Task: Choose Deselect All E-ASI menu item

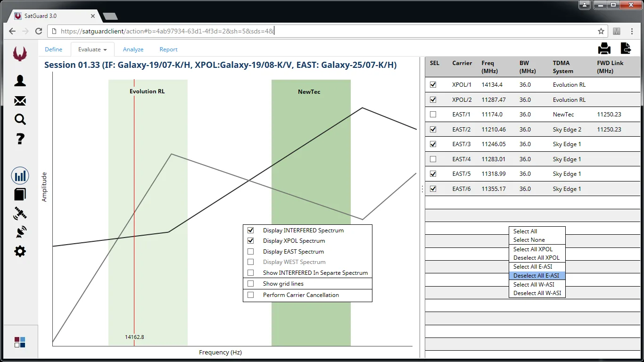Action: 537,276
